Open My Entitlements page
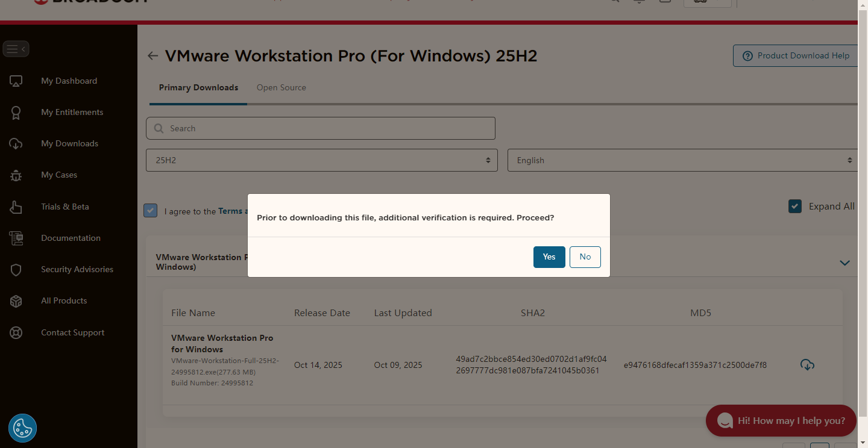868x448 pixels. [x=72, y=112]
